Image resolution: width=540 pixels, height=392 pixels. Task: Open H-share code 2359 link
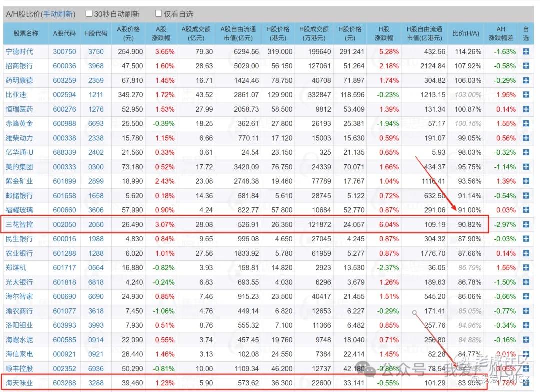(96, 80)
